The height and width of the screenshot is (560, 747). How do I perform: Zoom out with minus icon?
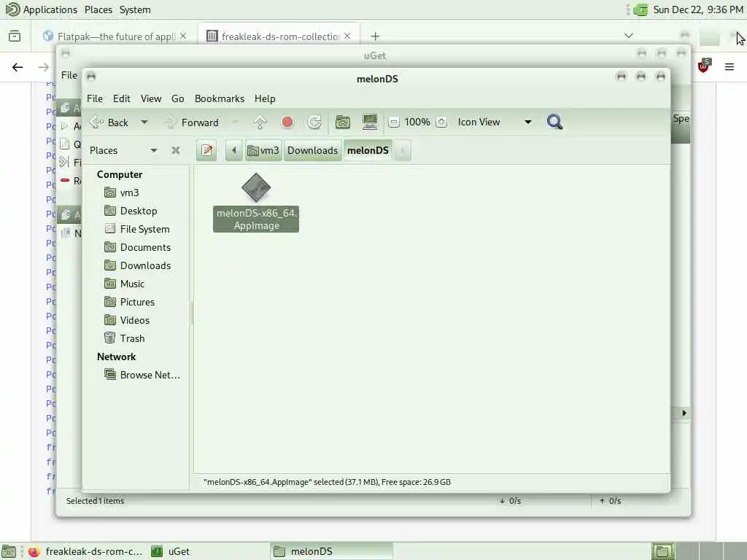tap(393, 122)
